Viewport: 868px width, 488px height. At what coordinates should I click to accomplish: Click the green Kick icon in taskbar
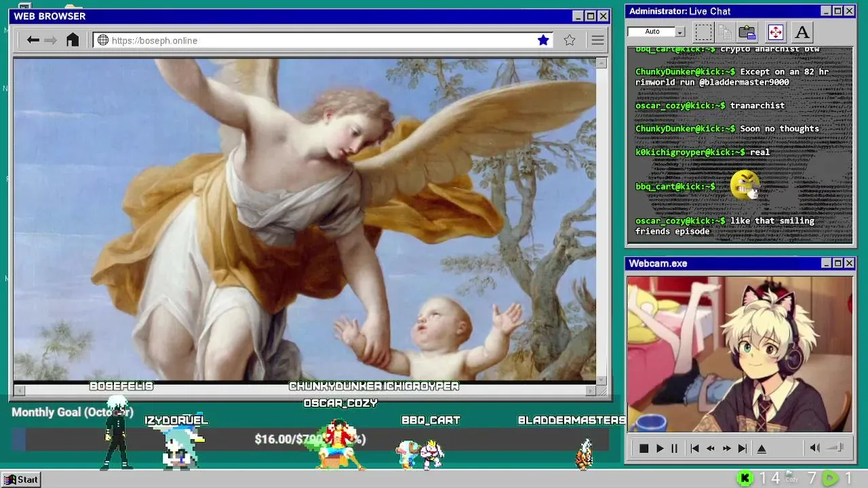point(745,479)
